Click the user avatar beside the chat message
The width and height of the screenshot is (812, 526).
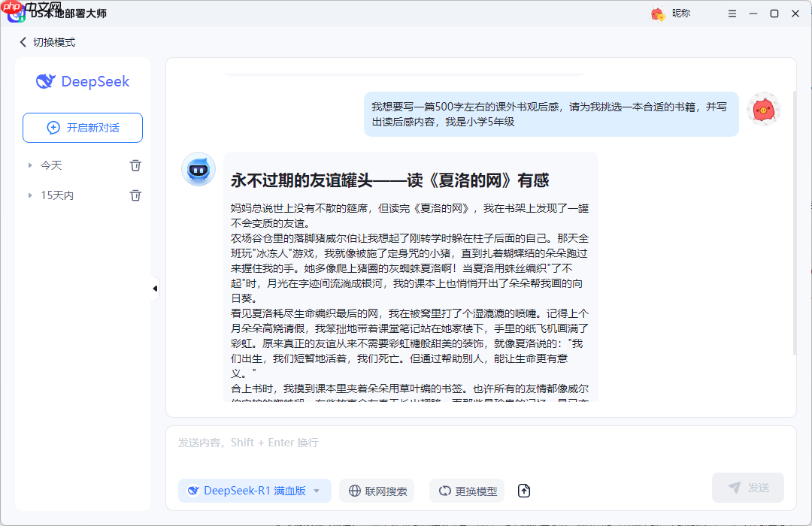click(763, 109)
